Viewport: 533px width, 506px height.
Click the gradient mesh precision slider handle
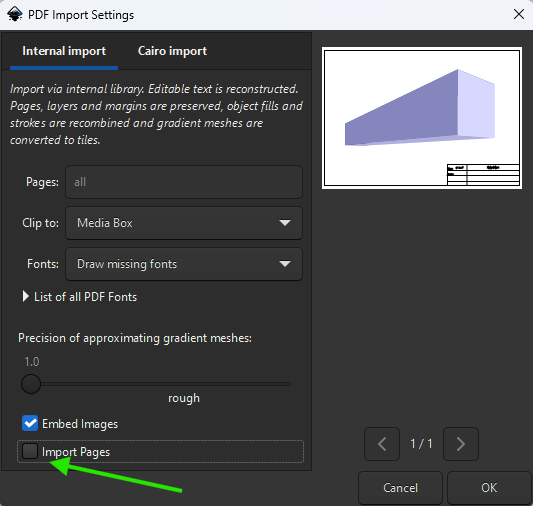(x=31, y=384)
